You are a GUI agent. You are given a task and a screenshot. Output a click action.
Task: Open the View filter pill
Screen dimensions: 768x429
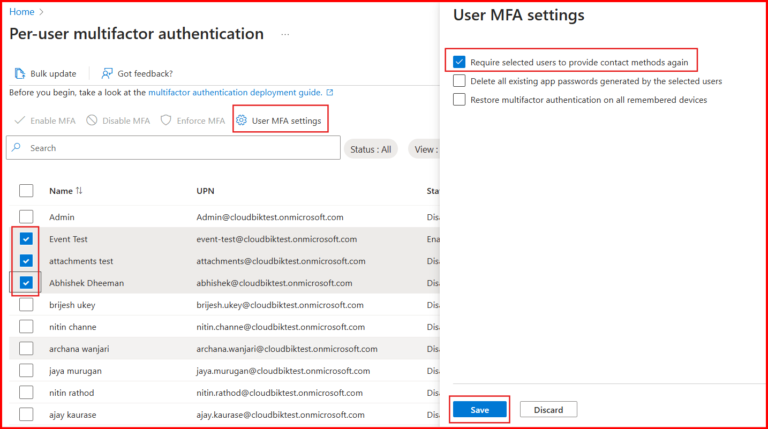(424, 149)
